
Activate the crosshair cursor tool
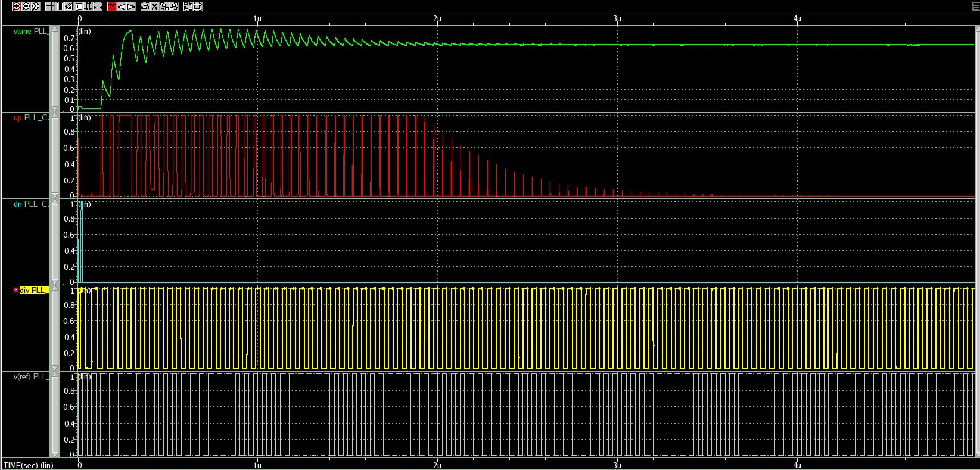coord(50,7)
